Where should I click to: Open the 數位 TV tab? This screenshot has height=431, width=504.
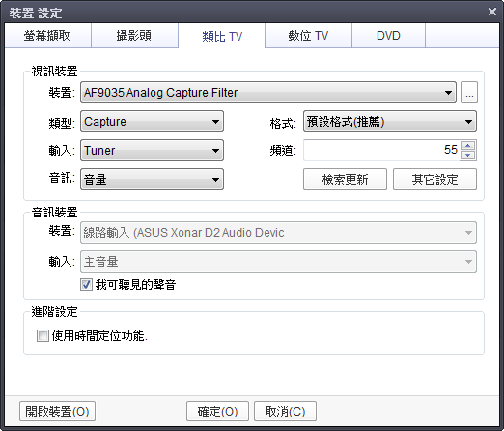[308, 36]
